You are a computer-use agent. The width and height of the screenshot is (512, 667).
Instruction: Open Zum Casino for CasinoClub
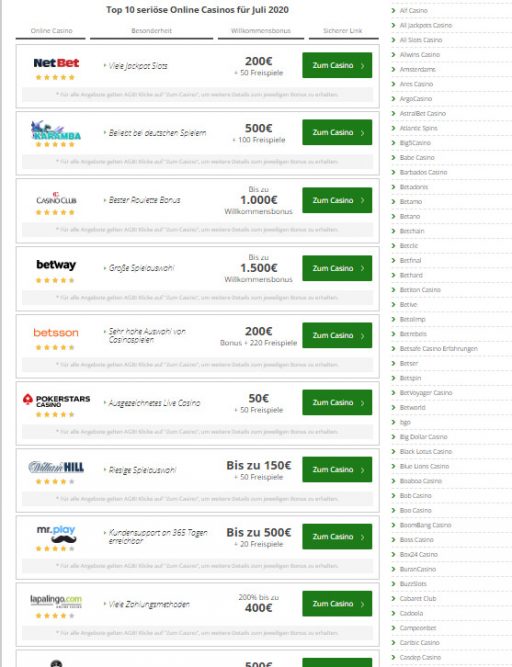(x=337, y=200)
